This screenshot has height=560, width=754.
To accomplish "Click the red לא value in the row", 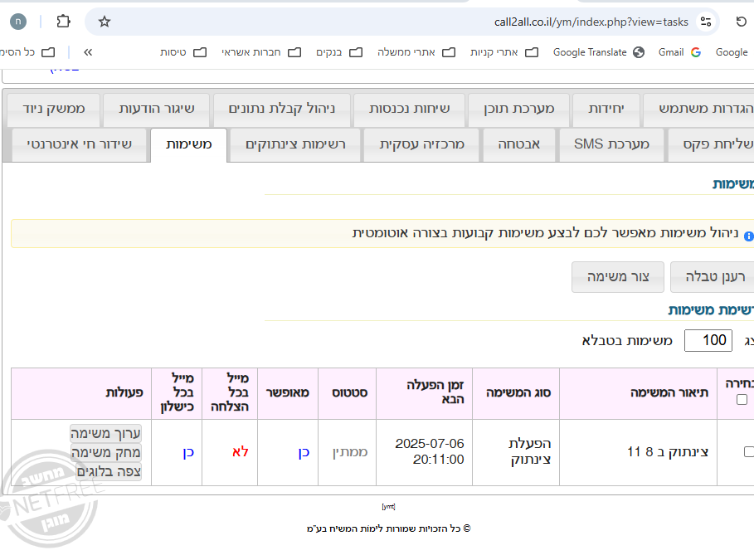I will pos(241,452).
